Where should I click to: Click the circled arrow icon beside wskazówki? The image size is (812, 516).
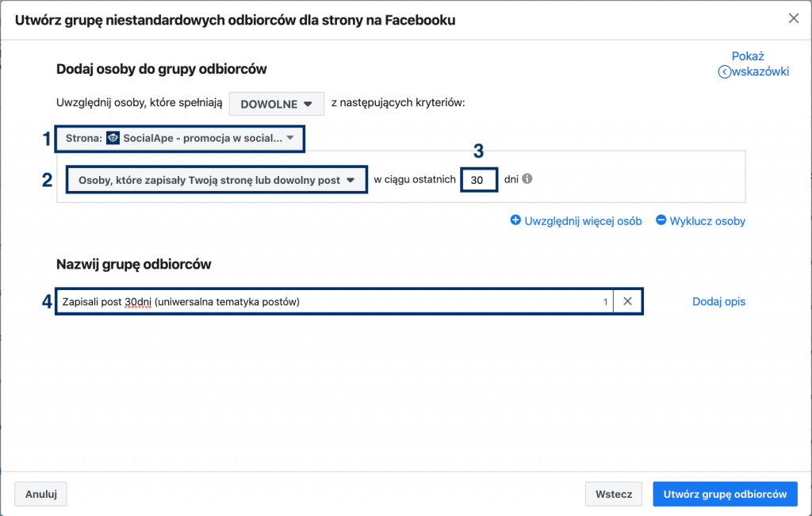tap(723, 71)
